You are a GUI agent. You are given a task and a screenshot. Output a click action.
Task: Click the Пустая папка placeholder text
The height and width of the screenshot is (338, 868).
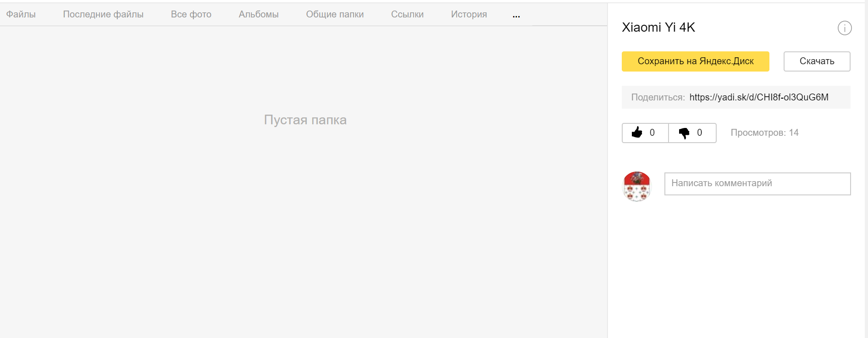pyautogui.click(x=305, y=120)
